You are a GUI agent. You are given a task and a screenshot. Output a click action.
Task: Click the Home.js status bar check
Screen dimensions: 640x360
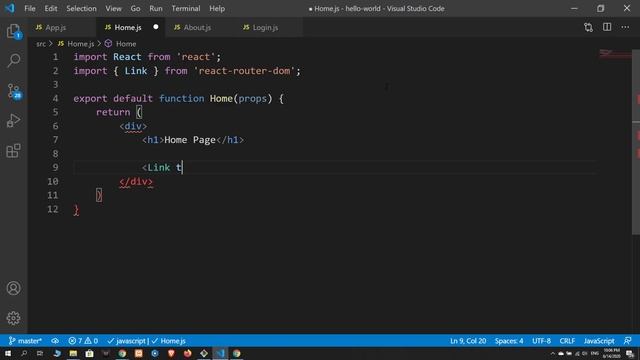pyautogui.click(x=169, y=341)
